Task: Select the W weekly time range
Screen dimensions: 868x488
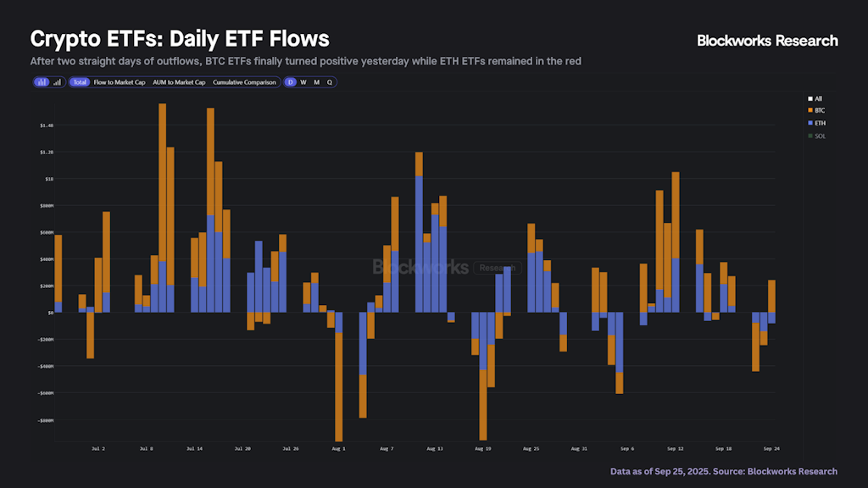Action: [x=303, y=82]
